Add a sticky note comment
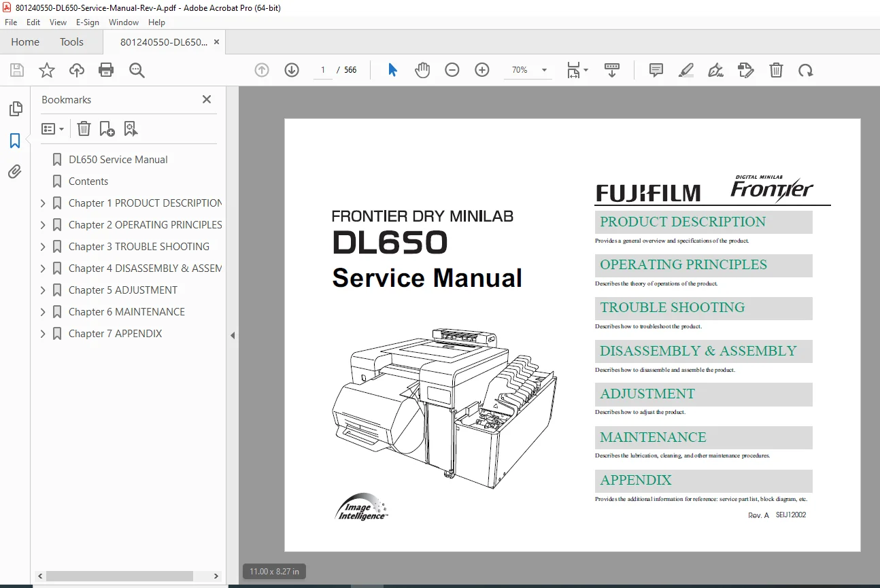 pyautogui.click(x=656, y=70)
